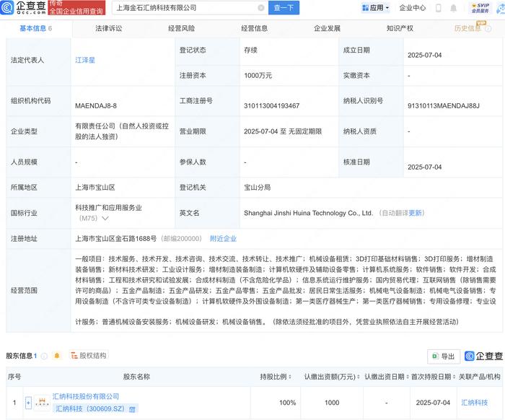The image size is (505, 420).
Task: Click stock icon after 300609.SZ tag
Action: 132,409
